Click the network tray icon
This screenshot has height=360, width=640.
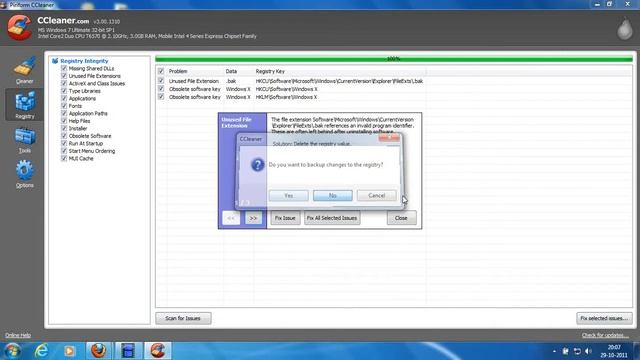(577, 351)
